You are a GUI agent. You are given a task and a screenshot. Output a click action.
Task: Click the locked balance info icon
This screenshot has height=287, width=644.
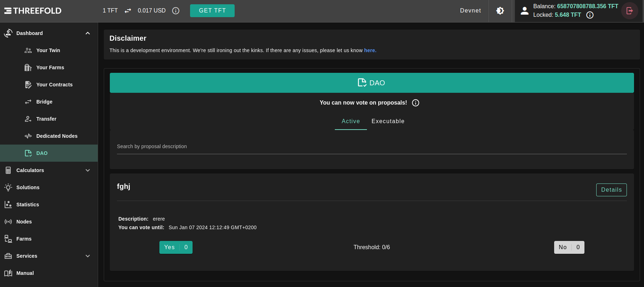click(590, 15)
